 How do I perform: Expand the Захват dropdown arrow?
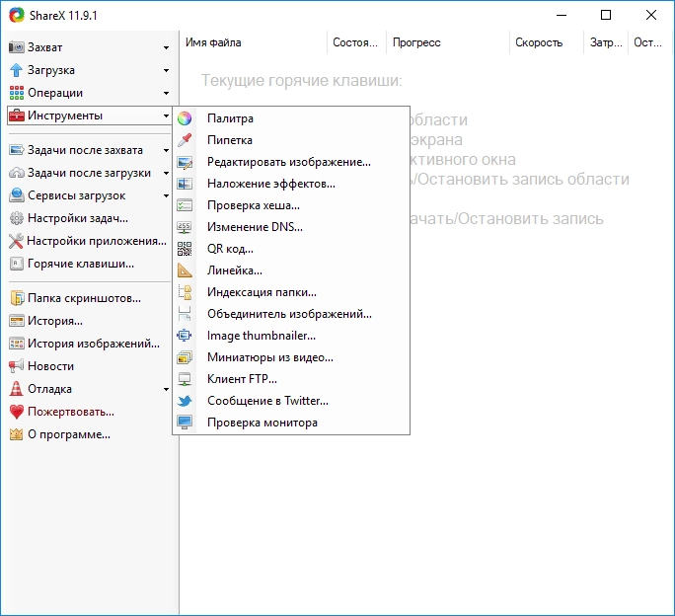166,47
